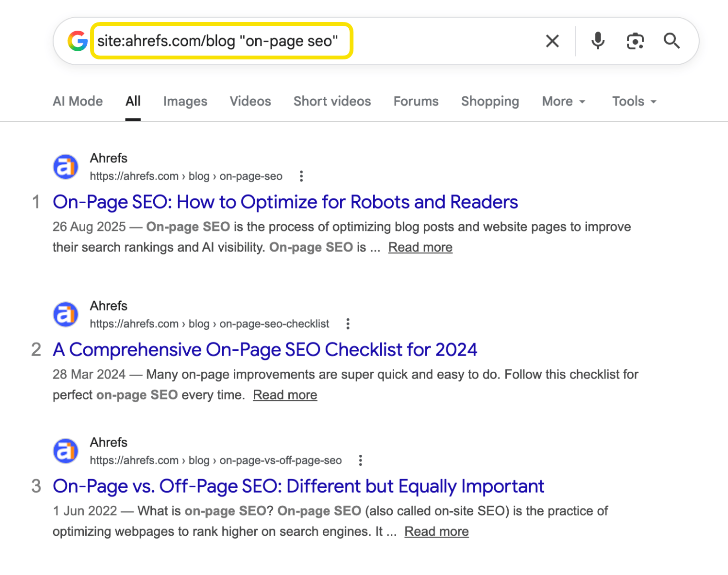This screenshot has width=728, height=575.
Task: Click Read more under the checklist snippet
Action: pyautogui.click(x=284, y=394)
